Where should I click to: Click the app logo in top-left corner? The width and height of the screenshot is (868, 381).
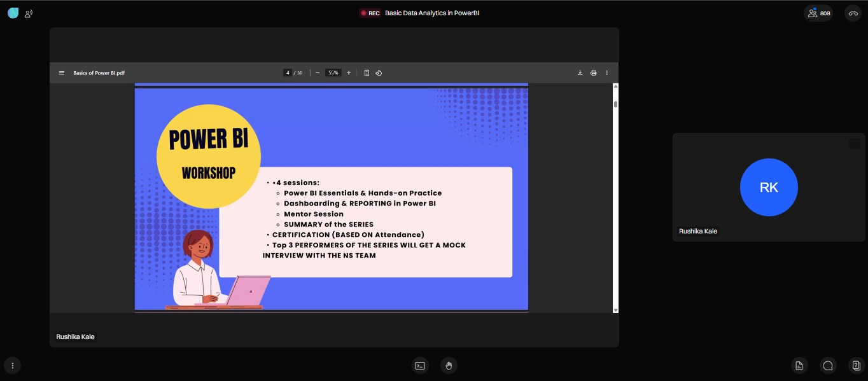coord(13,13)
